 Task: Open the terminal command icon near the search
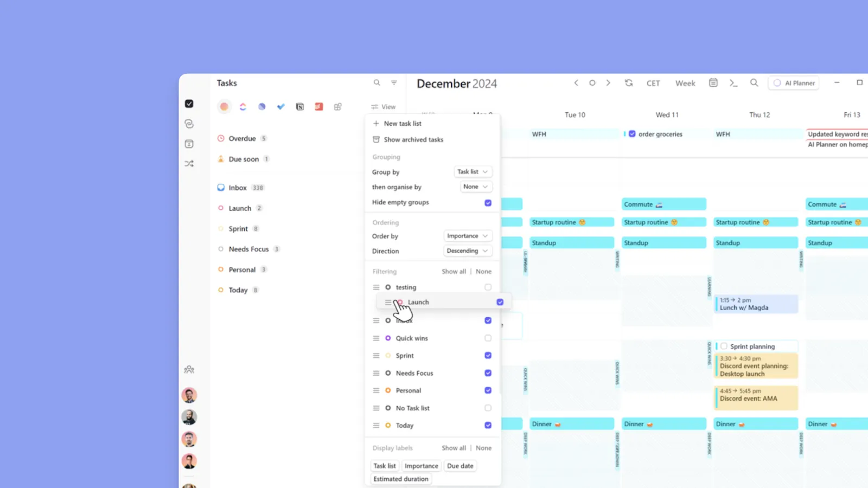click(x=733, y=82)
